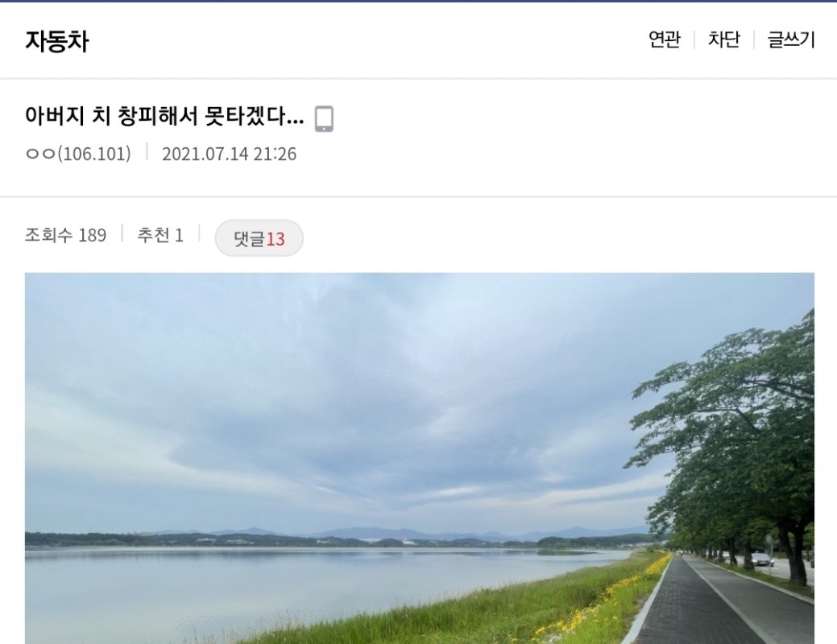Jump to comments via 댓글13 button
The height and width of the screenshot is (644, 837).
point(259,238)
